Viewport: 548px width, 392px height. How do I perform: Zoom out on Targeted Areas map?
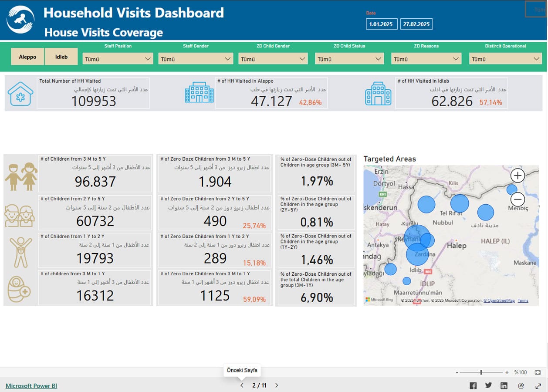[x=518, y=199]
